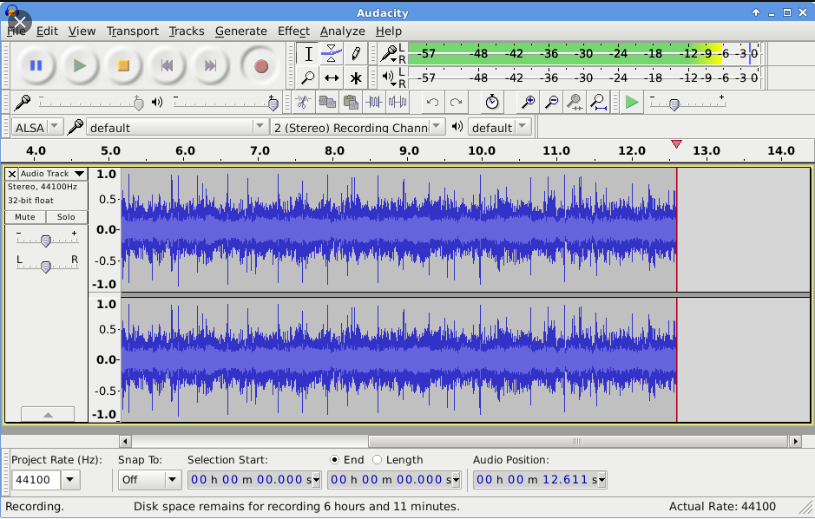Click the Project Rate input field
Viewport: 815px width, 519px height.
(x=36, y=480)
